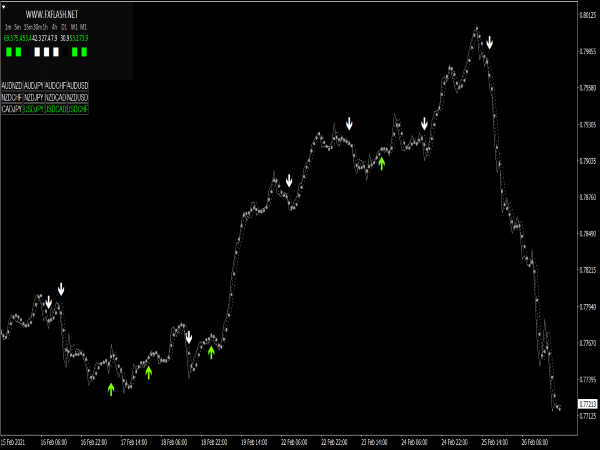Select the white sell arrow at chart peak
Viewport: 600px width, 450px height.
[x=490, y=42]
